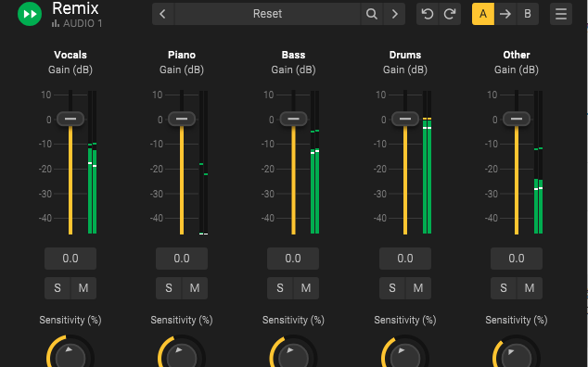Mute the Drums stem

tap(418, 288)
